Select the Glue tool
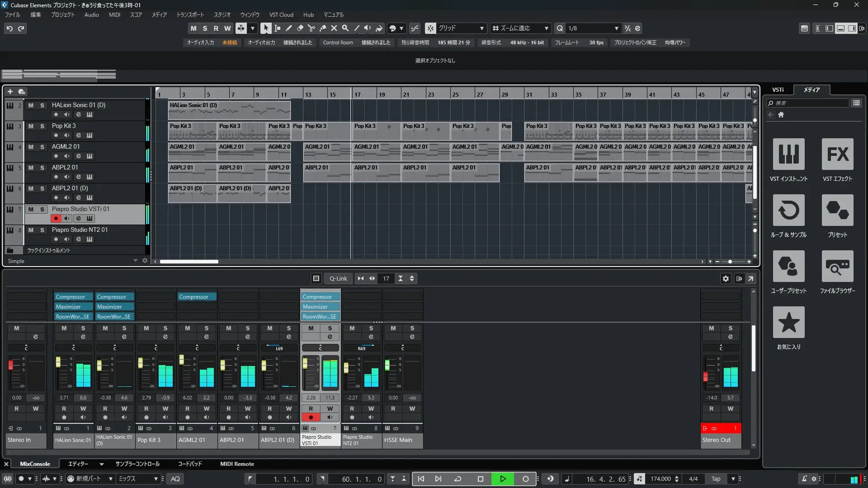 pyautogui.click(x=322, y=28)
